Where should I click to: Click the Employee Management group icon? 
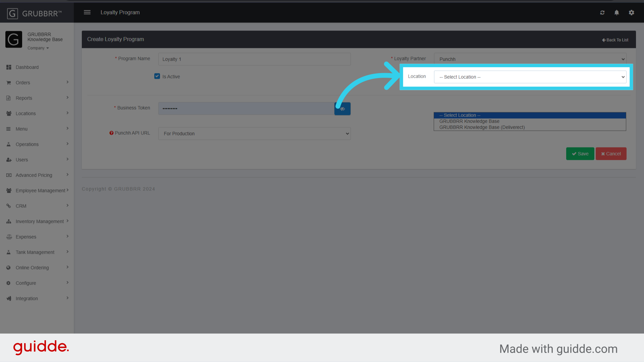9,191
